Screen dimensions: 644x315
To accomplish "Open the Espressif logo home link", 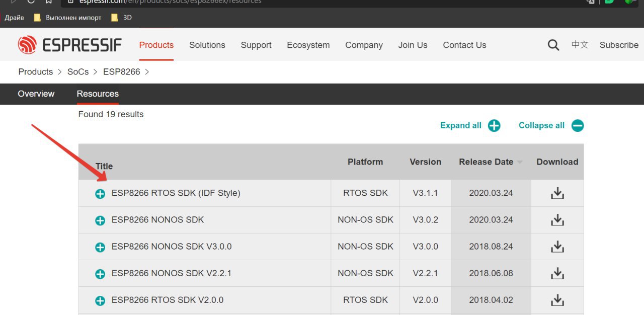I will 69,45.
